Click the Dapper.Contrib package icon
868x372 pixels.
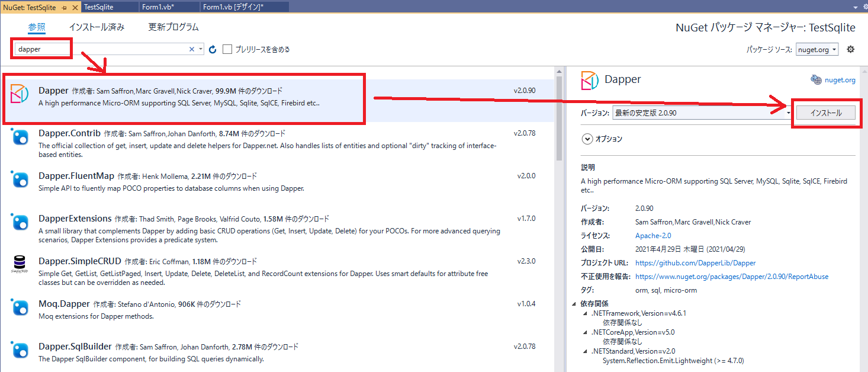(x=20, y=137)
